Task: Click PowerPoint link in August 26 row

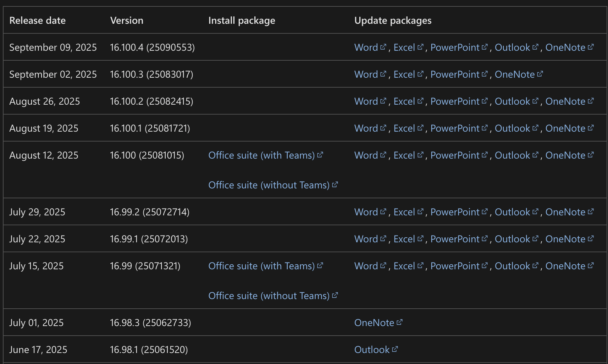Action: [x=455, y=101]
